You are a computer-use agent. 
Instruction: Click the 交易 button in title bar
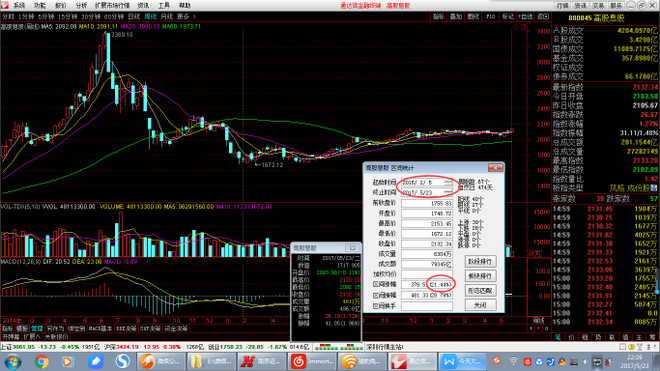598,5
